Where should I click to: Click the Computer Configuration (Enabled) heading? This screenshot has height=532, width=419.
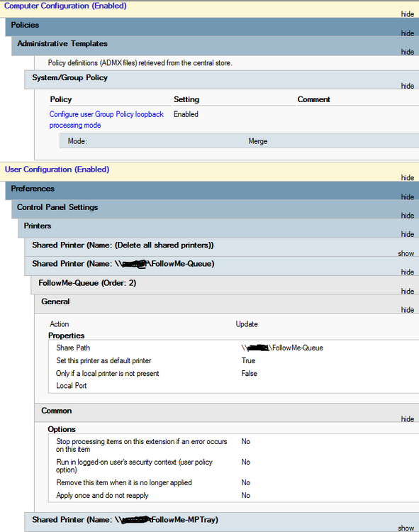[65, 6]
